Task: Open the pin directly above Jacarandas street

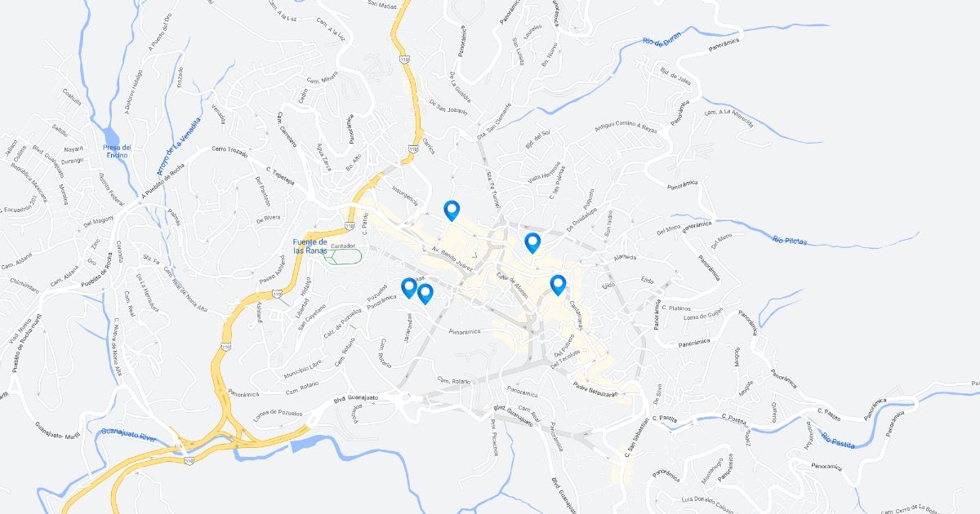Action: (x=425, y=295)
